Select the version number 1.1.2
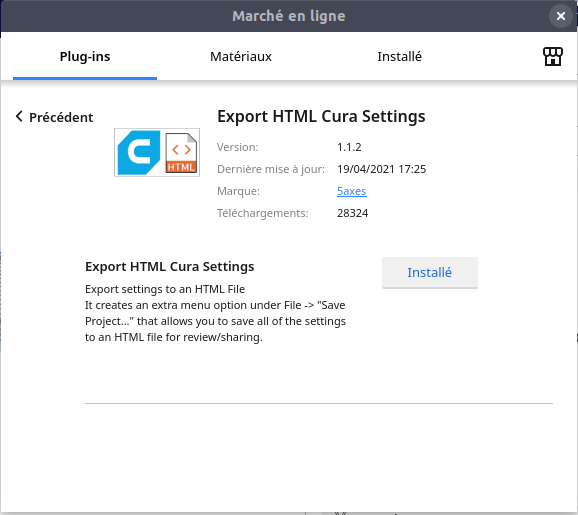The height and width of the screenshot is (515, 578). coord(349,147)
